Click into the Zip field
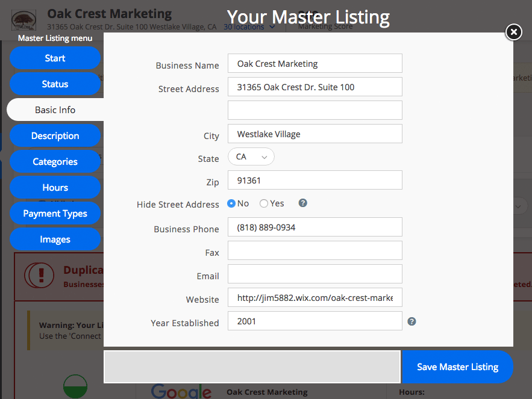The width and height of the screenshot is (532, 399). coord(315,180)
